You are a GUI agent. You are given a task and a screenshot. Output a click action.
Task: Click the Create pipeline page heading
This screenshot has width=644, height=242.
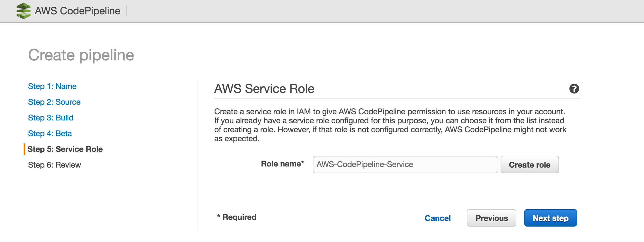tap(81, 55)
